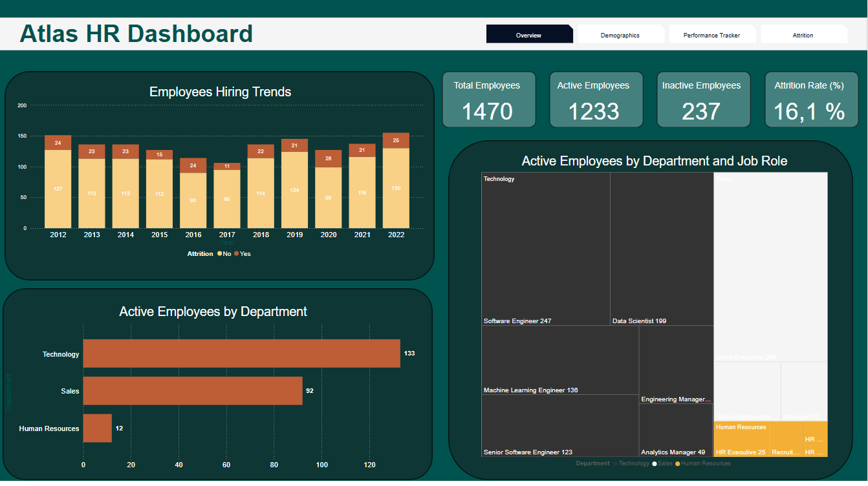Select Human Resources legend dot under treemap
The height and width of the screenshot is (486, 868).
677,463
